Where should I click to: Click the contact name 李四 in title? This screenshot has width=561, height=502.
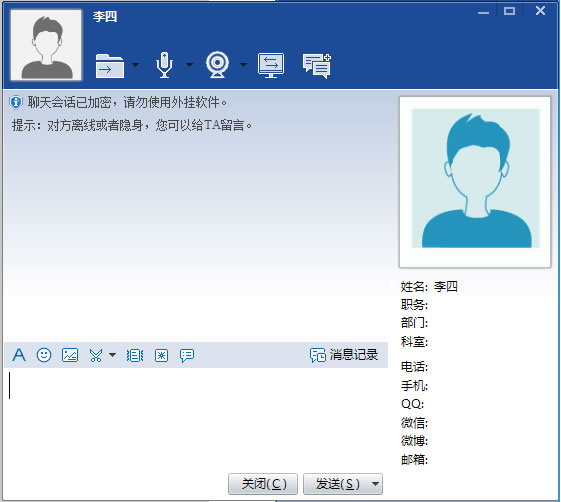coord(105,16)
